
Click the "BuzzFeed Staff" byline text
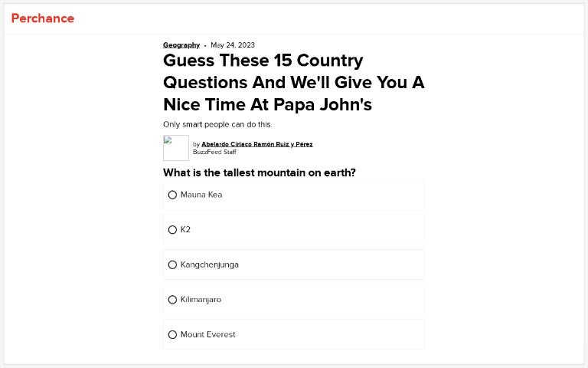point(214,152)
